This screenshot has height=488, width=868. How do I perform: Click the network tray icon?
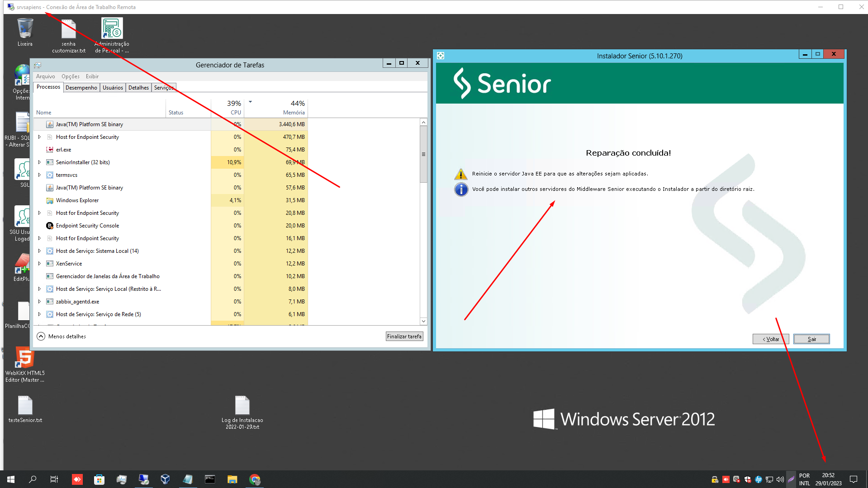tap(769, 479)
